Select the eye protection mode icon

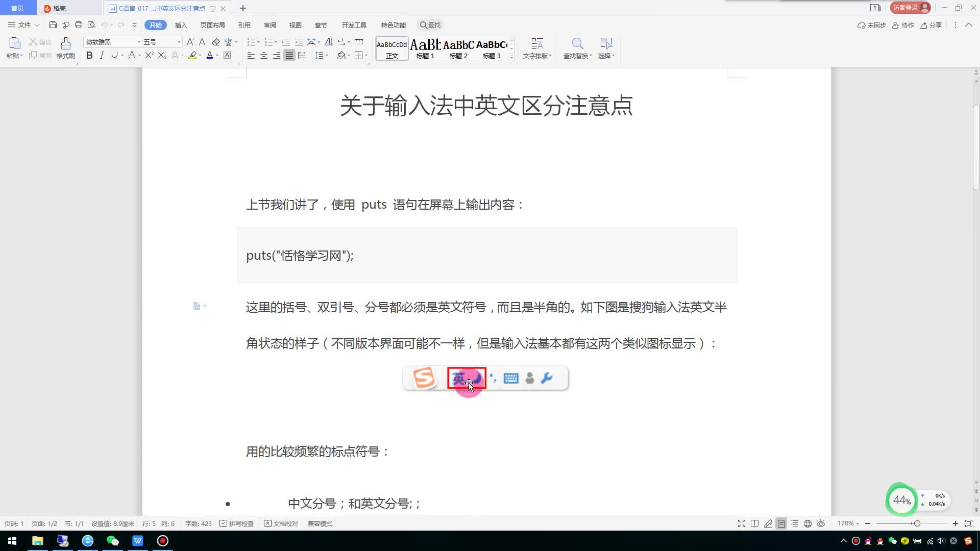click(x=821, y=523)
